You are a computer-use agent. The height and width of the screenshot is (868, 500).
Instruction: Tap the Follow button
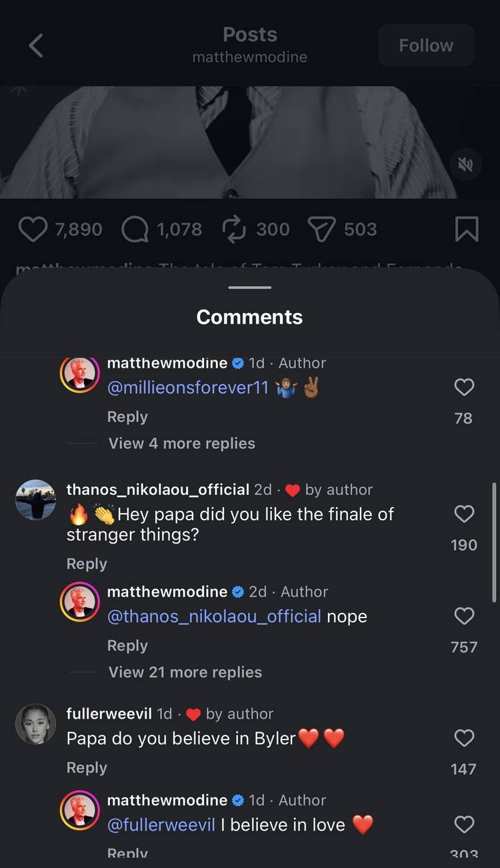tap(426, 45)
